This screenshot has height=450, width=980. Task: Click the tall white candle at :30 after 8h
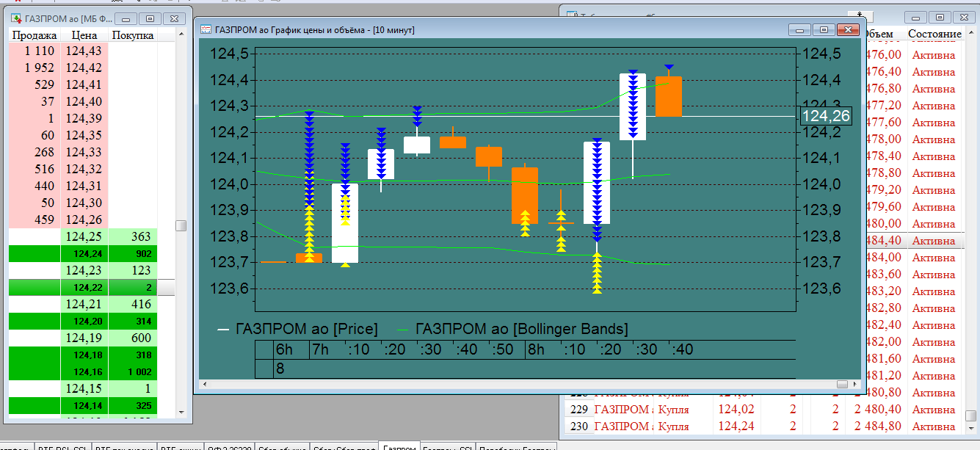point(633,106)
